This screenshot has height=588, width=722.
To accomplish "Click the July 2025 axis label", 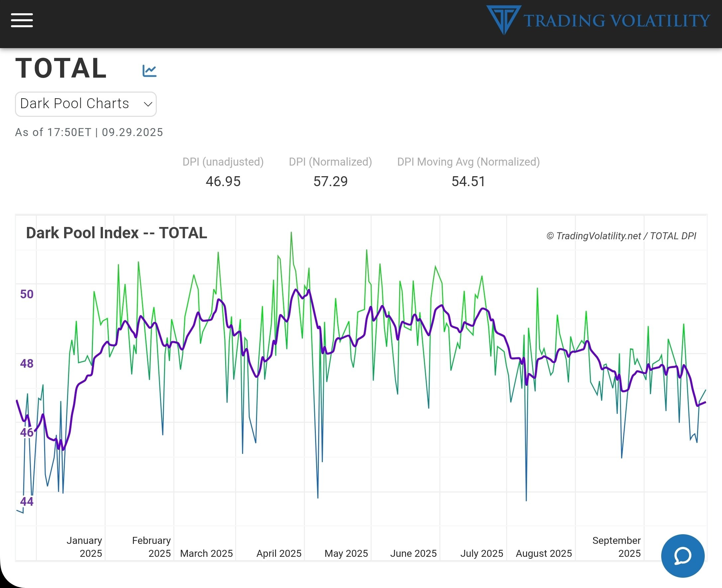I will 481,553.
